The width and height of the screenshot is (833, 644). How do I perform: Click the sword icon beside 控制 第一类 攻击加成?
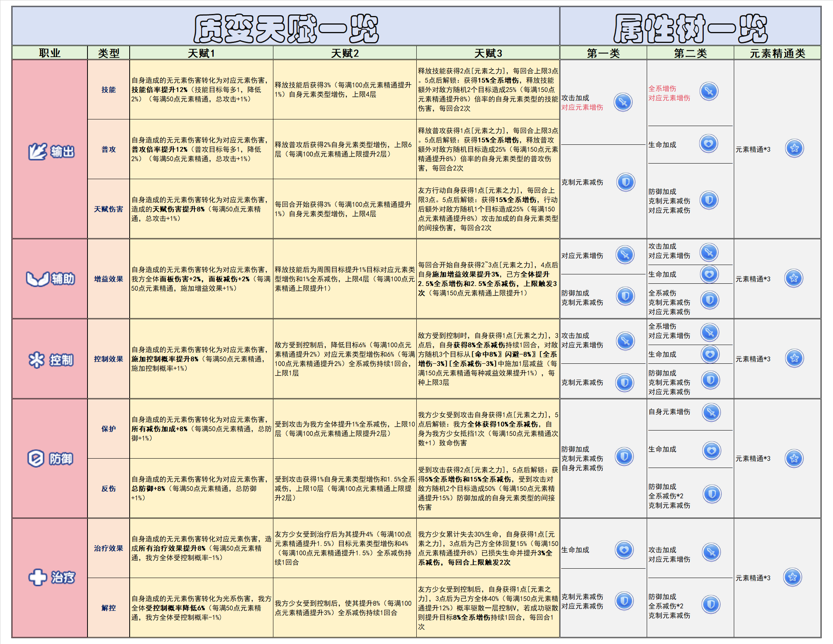coord(625,341)
